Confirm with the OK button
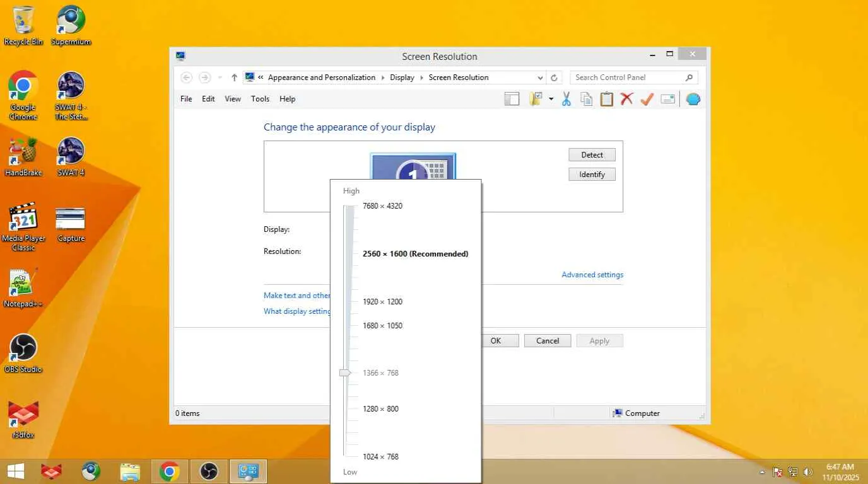The height and width of the screenshot is (484, 868). [x=500, y=341]
